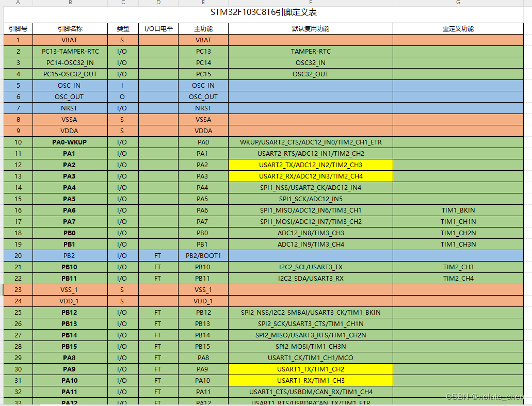The image size is (532, 406).
Task: Select the column F header
Action: 311,3
